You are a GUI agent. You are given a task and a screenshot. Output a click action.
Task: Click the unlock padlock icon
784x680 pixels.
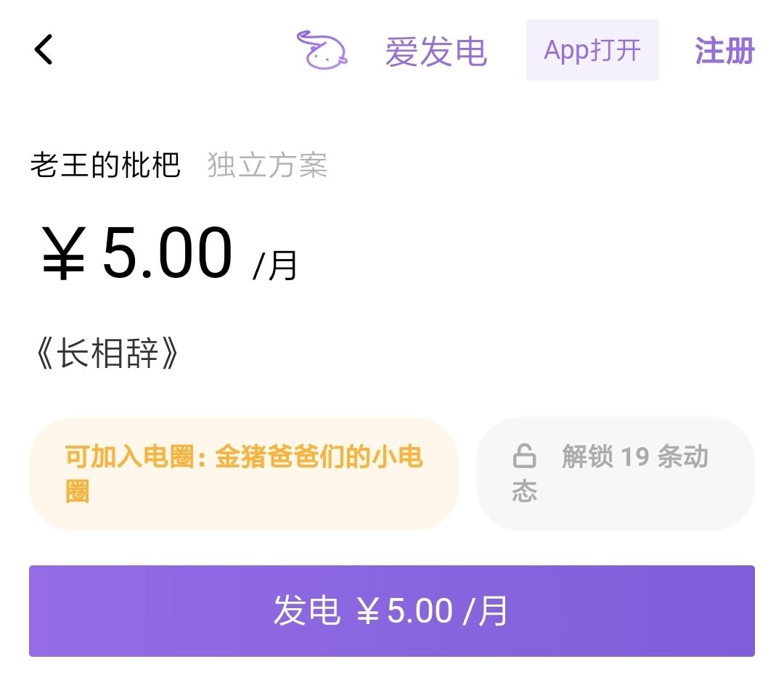[x=525, y=456]
